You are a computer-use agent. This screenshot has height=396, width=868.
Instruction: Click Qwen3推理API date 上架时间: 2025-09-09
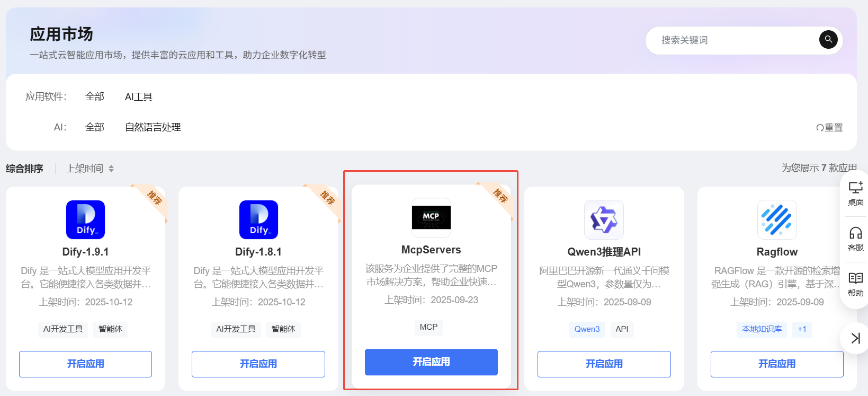(x=604, y=302)
